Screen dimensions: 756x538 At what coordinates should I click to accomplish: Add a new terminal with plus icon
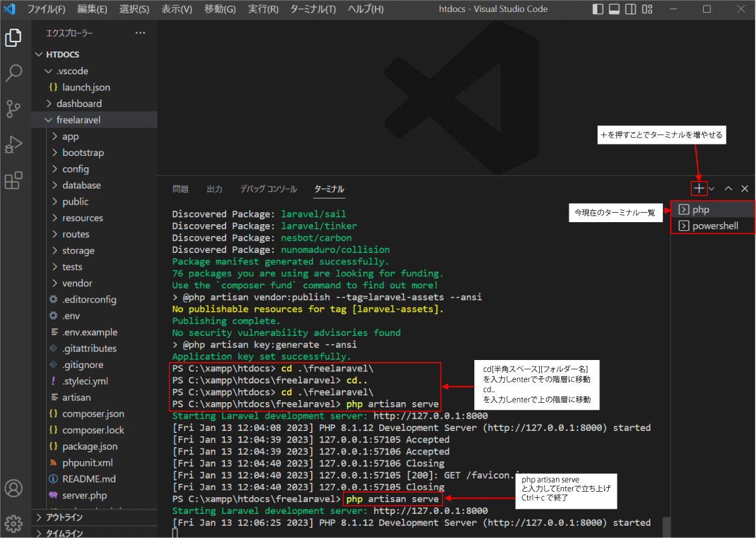(698, 189)
